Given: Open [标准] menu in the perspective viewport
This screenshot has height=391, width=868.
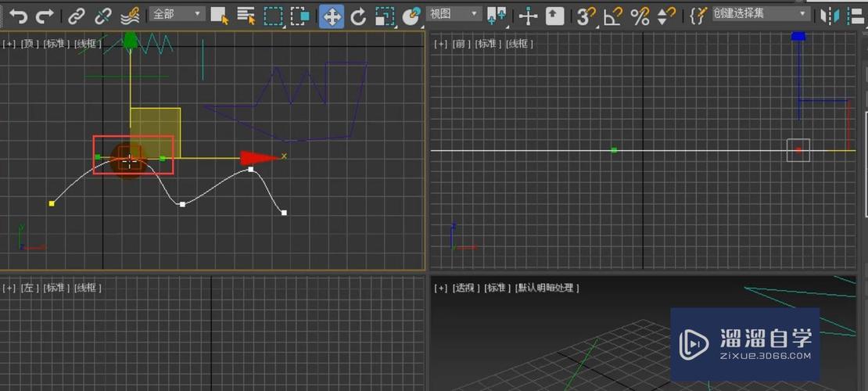Looking at the screenshot, I should (497, 288).
